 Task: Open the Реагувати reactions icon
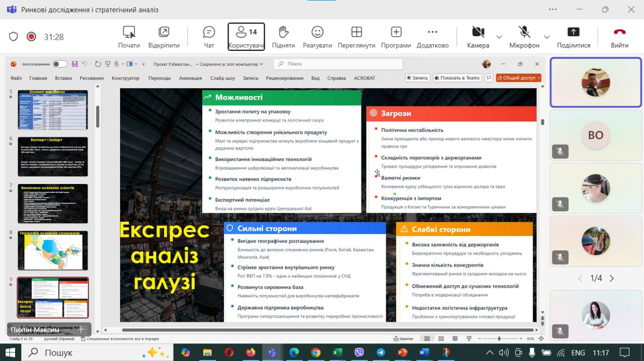[317, 33]
